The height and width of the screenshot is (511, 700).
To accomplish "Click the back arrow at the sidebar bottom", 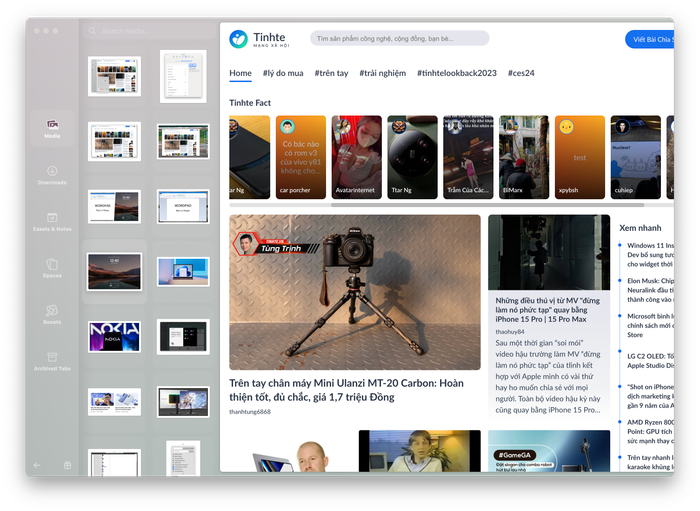I will 37,465.
